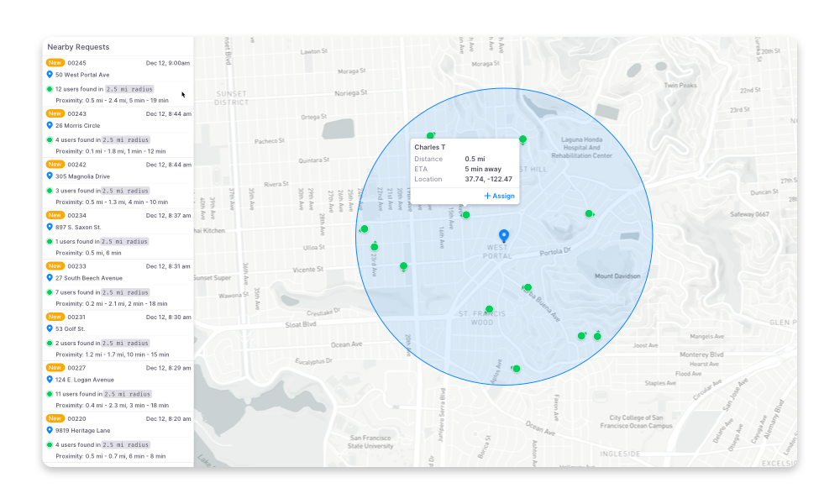Select the address 50 West Portal Ave
Image resolution: width=840 pixels, height=504 pixels.
point(82,75)
